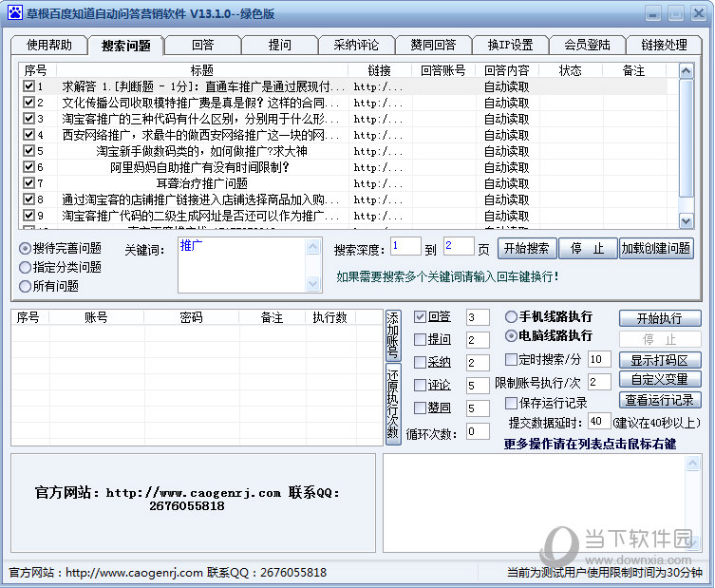Enable 保存运行记录 checkbox
Screen dimensions: 715x588
click(511, 404)
